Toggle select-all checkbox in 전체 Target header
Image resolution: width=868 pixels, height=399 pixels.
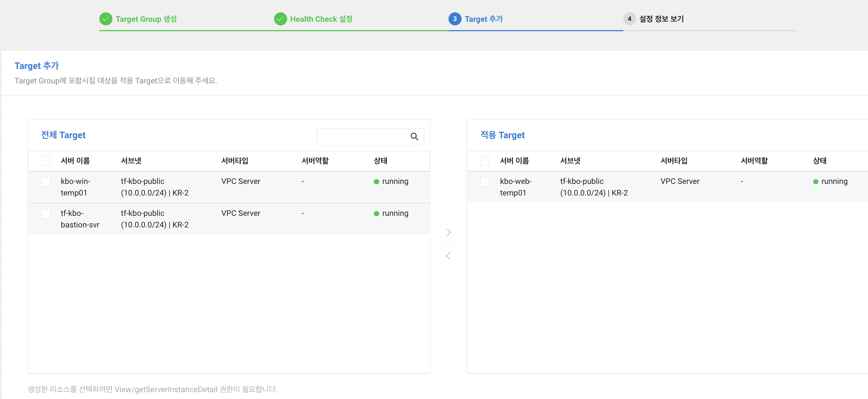(46, 161)
